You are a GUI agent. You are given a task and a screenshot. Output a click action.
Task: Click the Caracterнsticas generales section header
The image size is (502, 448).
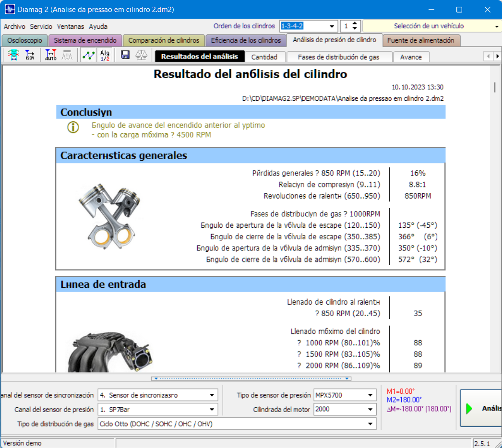point(251,155)
